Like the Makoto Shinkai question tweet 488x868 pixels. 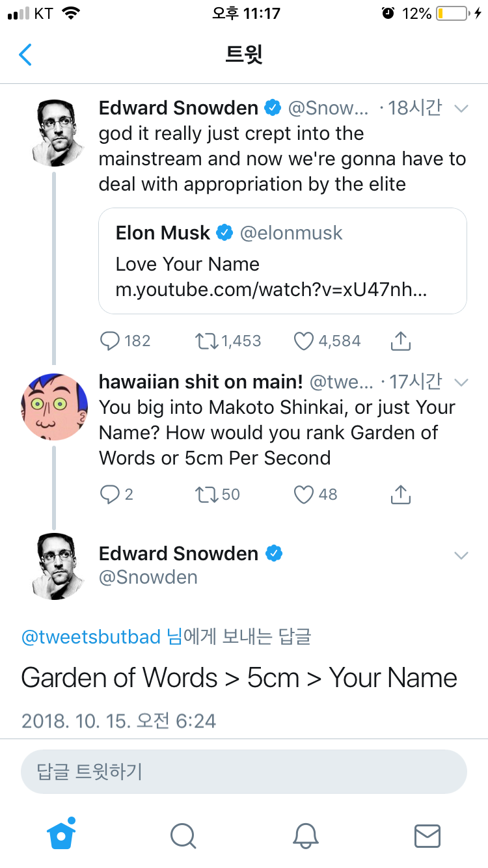[303, 495]
